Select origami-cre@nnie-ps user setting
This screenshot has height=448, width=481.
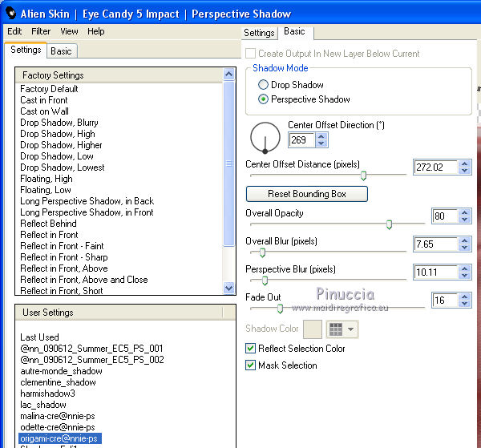tap(60, 438)
